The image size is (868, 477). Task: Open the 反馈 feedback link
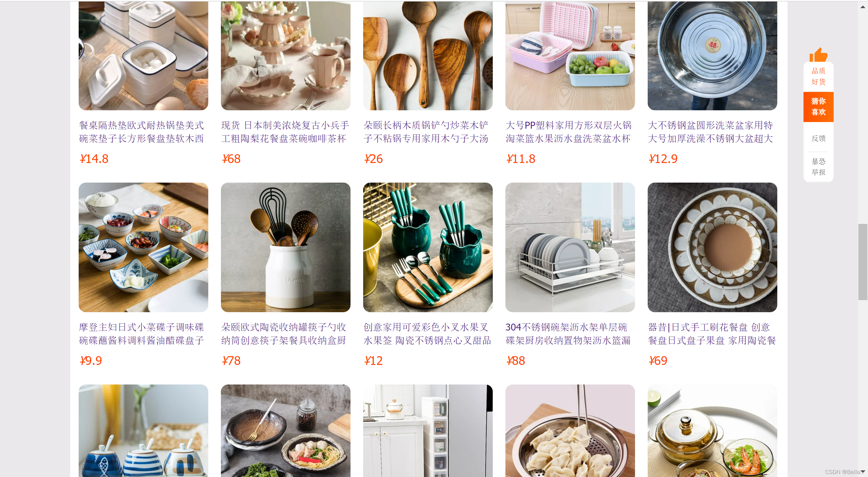coord(818,138)
